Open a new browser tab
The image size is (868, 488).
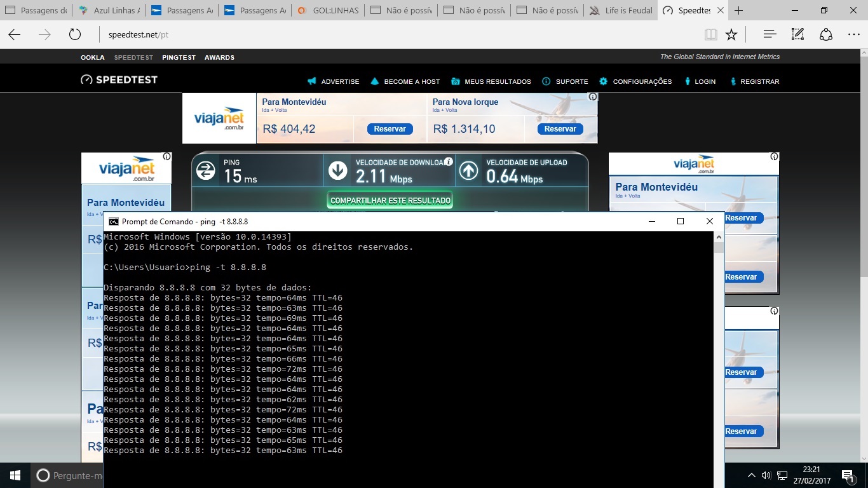click(738, 10)
